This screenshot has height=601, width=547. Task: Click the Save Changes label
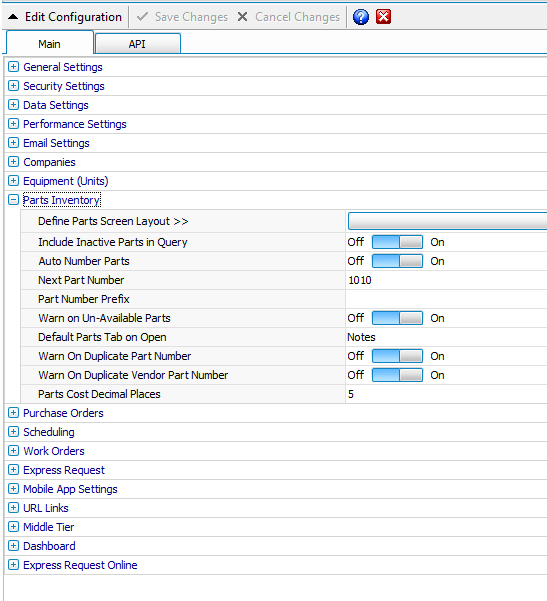tap(191, 17)
